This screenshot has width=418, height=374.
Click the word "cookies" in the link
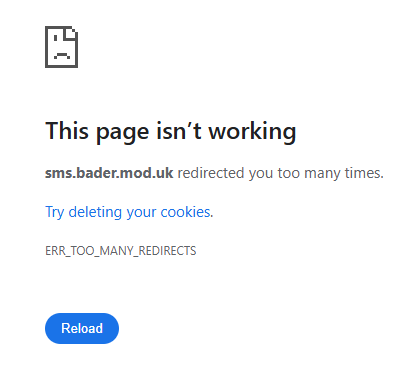pos(185,212)
